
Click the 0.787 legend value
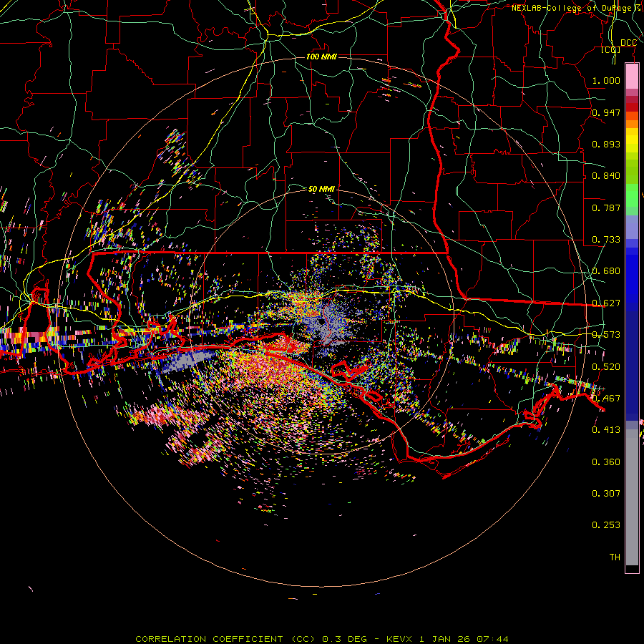[x=606, y=208]
